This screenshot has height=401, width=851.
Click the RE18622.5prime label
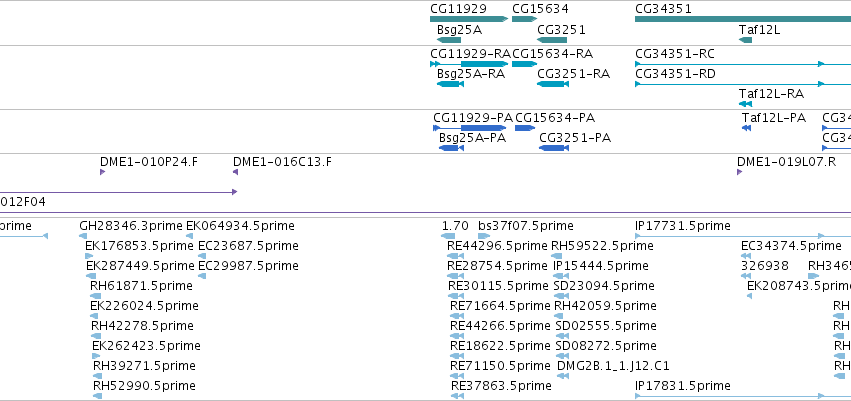pos(500,346)
